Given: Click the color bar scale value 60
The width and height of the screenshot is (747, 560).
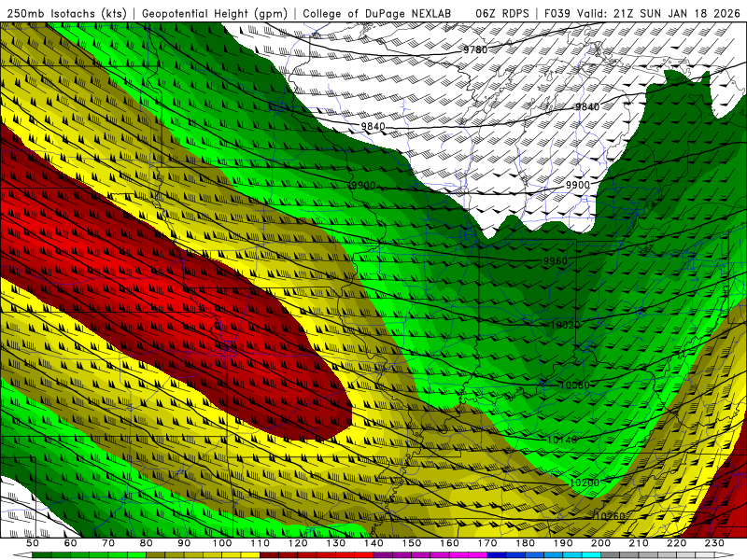Looking at the screenshot, I should point(70,543).
